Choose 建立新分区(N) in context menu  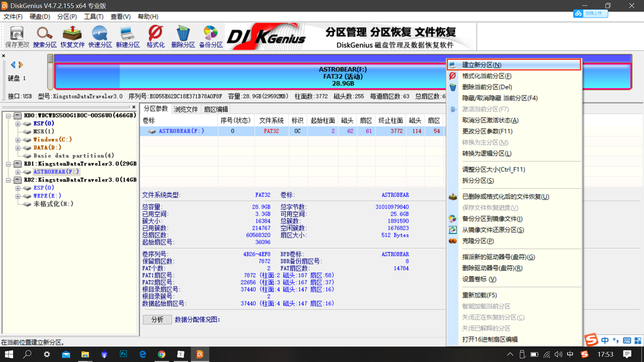[x=514, y=65]
